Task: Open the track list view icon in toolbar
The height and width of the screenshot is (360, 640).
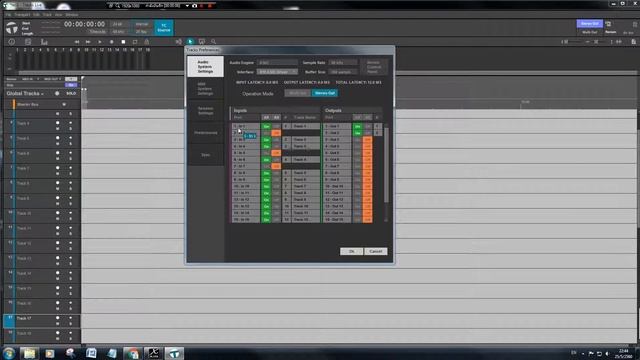Action: [28, 42]
